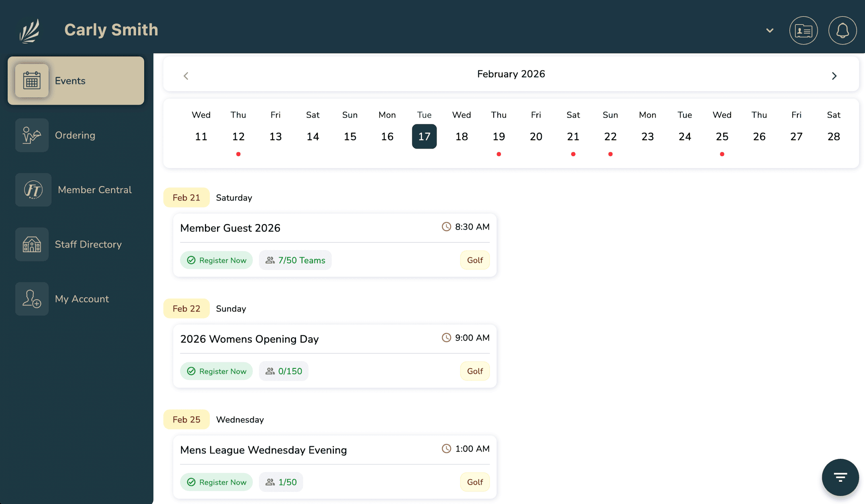Click the club leaf logo

click(30, 31)
